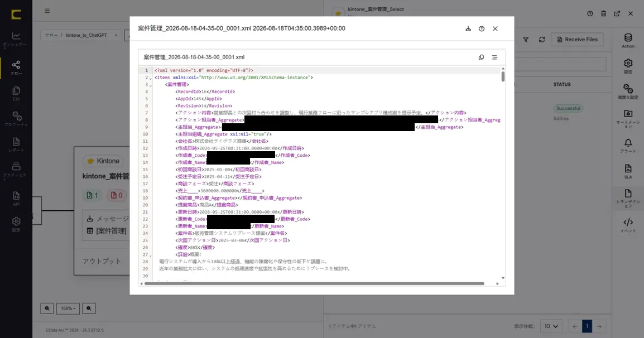Viewport: 644px width, 338px height.
Task: Zoom out the flow canvas
Action: coord(47,308)
